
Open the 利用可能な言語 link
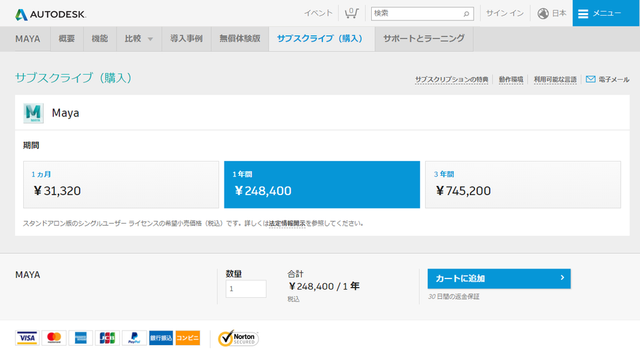[555, 80]
